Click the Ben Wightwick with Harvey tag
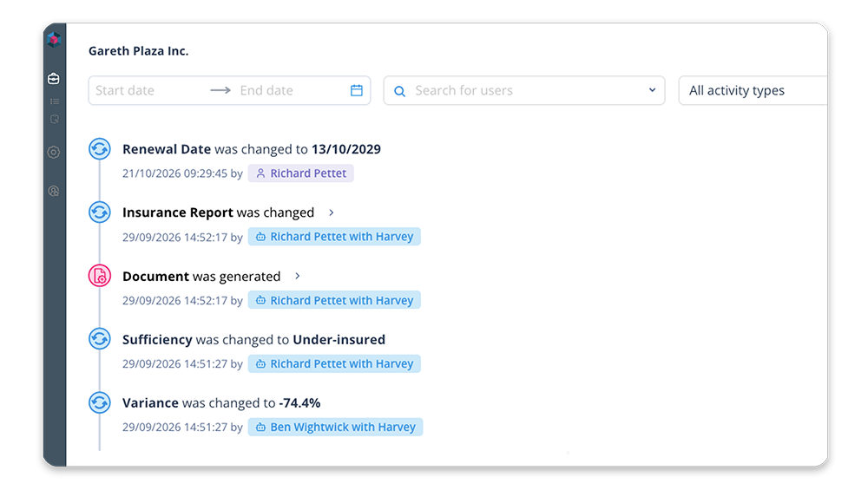This screenshot has height=490, width=868. click(335, 427)
